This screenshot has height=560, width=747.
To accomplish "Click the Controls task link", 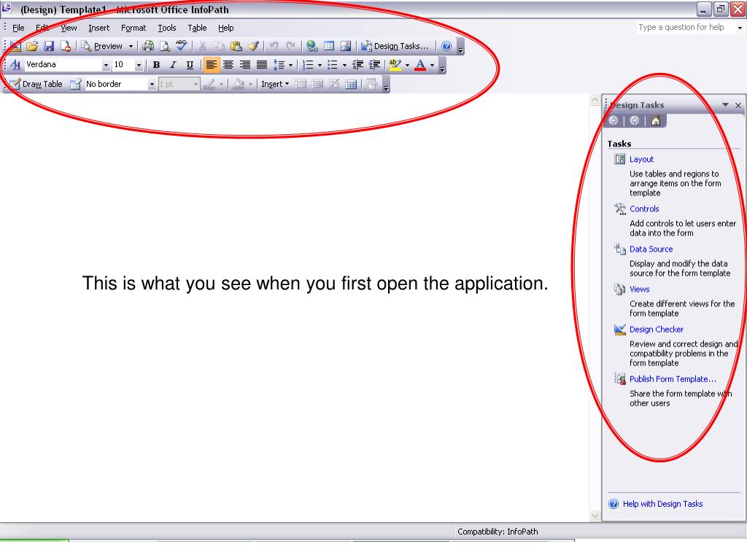I will tap(644, 209).
